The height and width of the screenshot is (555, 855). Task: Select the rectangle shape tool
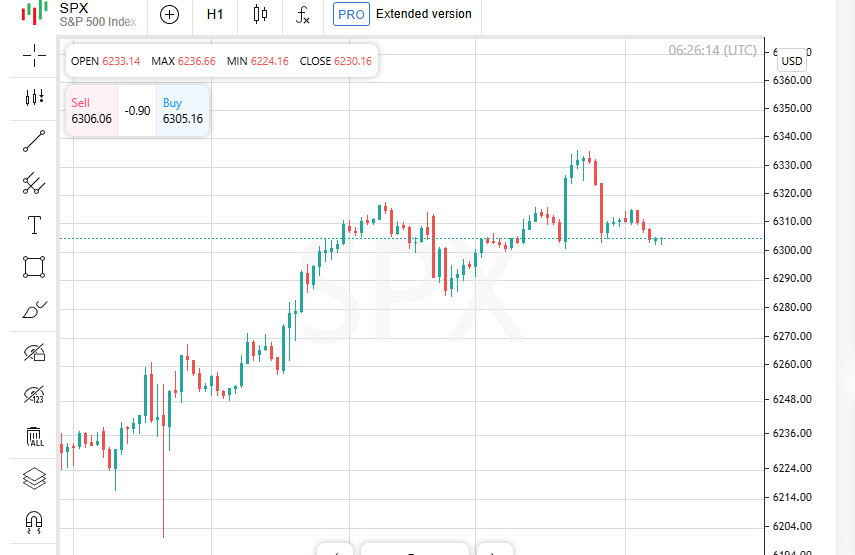[x=34, y=267]
